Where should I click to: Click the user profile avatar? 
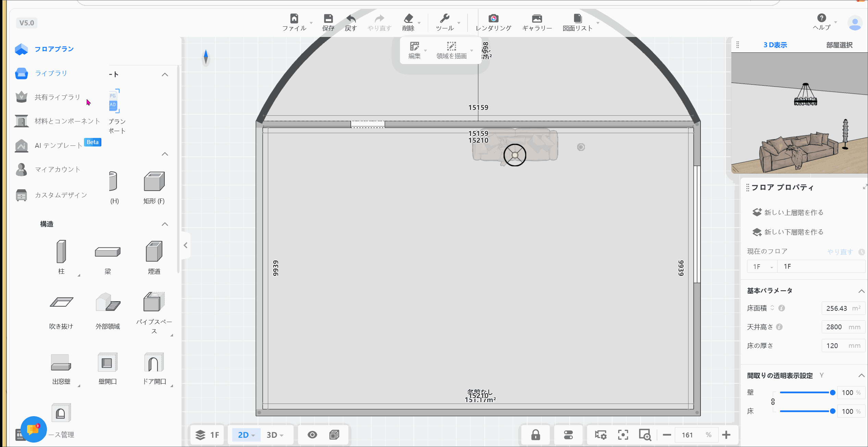point(855,23)
